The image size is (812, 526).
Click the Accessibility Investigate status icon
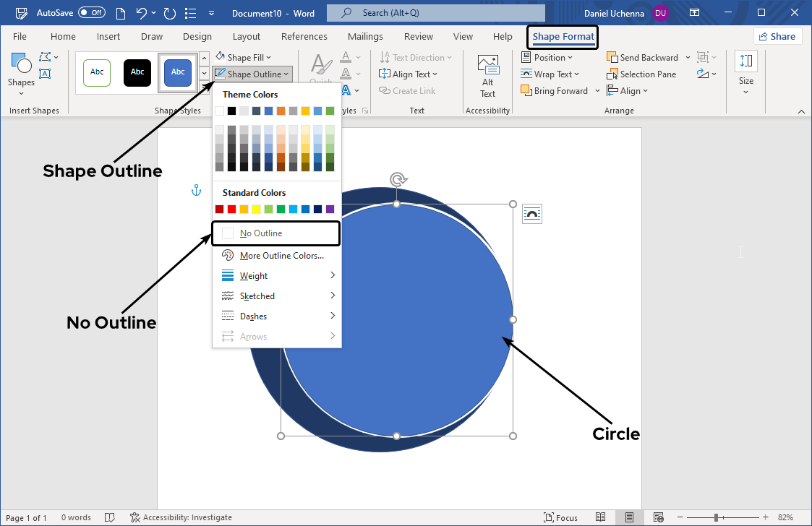click(x=135, y=517)
